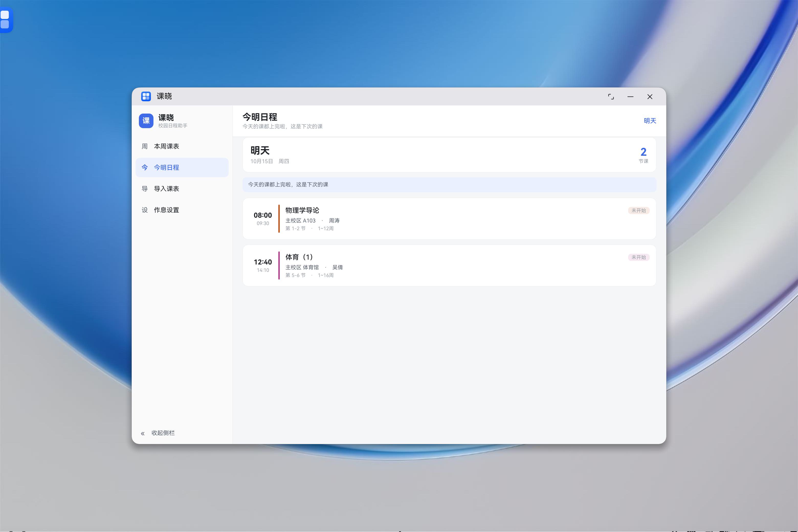Close the 课晓 window
Viewport: 798px width, 532px height.
pyautogui.click(x=650, y=97)
